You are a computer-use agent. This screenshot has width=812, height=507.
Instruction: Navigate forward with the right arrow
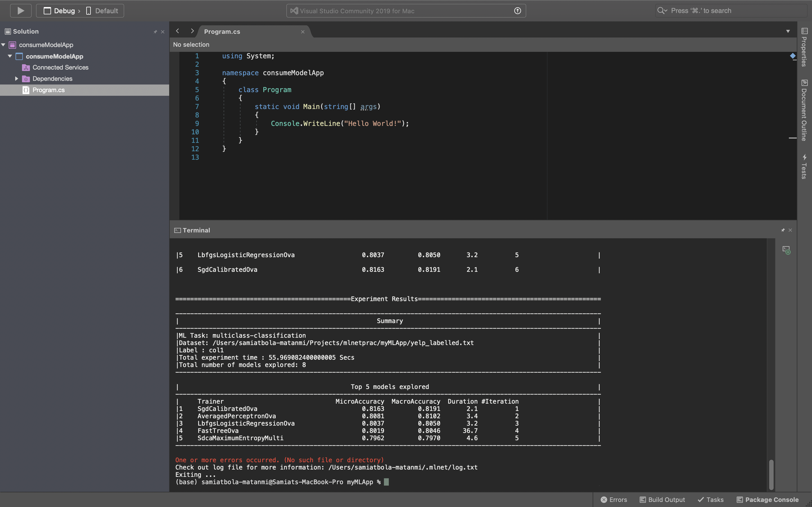coord(192,31)
